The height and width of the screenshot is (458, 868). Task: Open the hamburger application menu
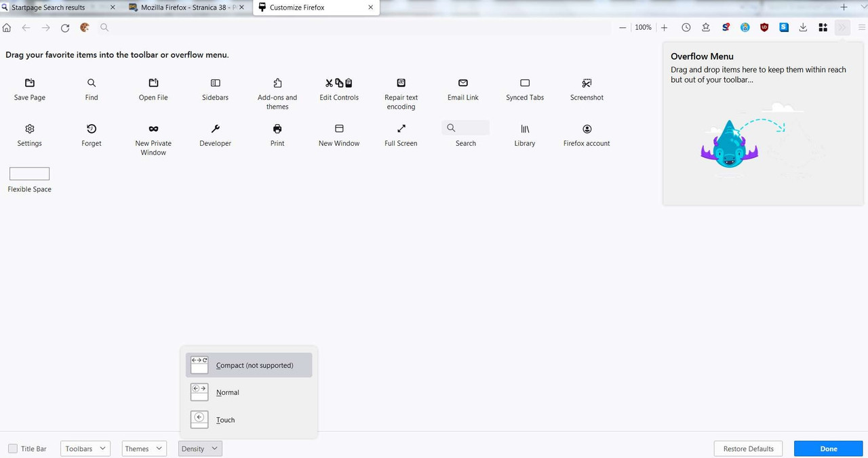click(x=862, y=28)
